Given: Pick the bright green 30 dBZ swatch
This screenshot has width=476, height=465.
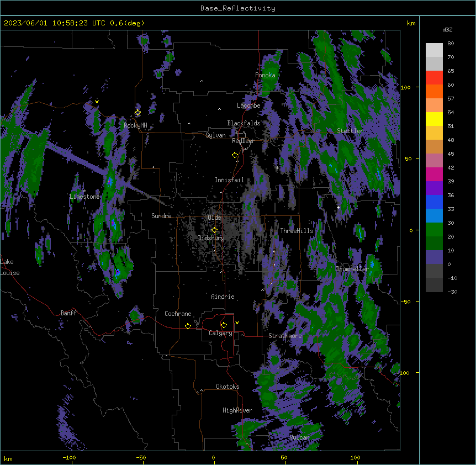Looking at the screenshot, I should (434, 230).
